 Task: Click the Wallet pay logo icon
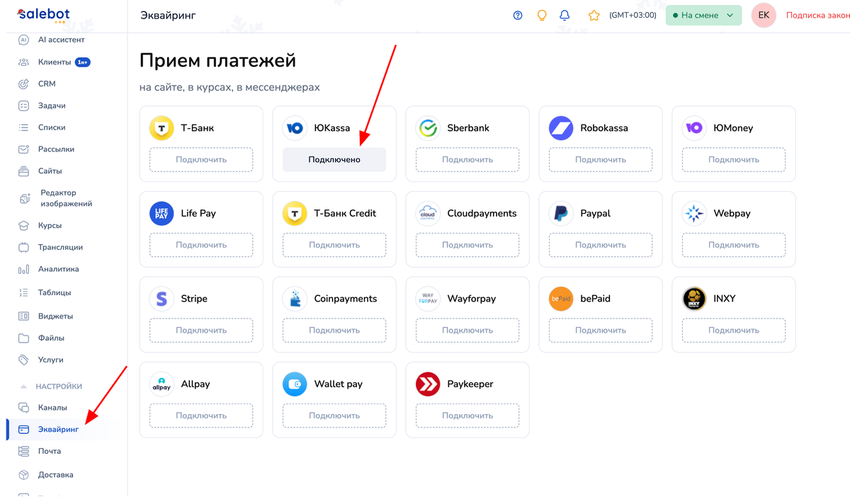(295, 384)
